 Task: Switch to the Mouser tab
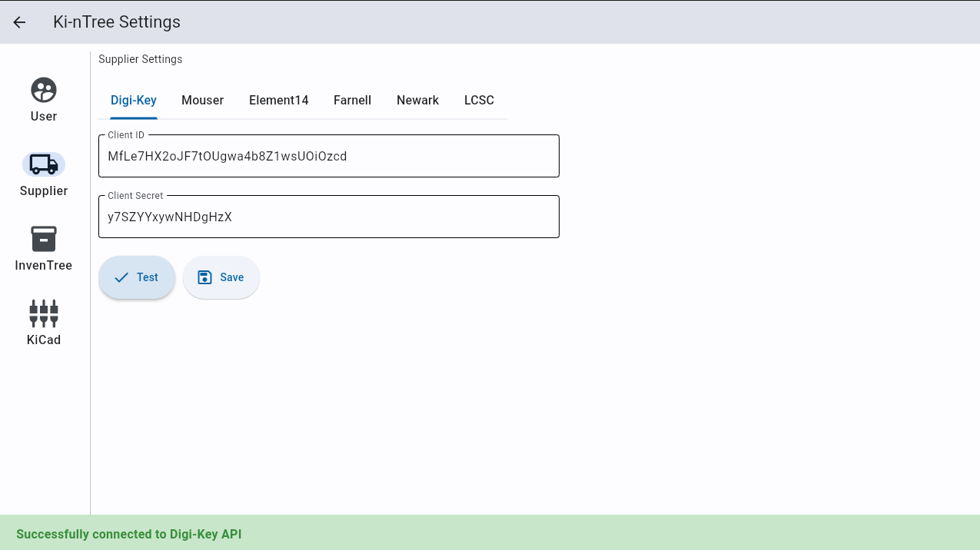click(x=203, y=101)
